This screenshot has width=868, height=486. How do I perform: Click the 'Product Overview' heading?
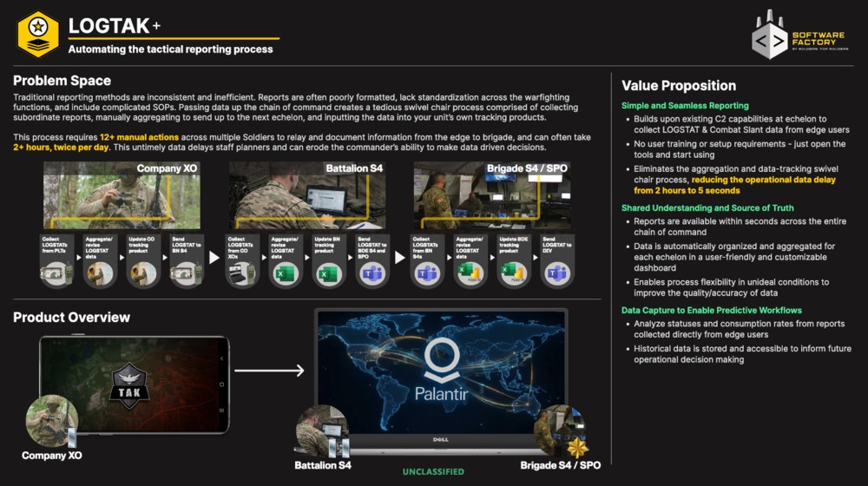pos(71,317)
